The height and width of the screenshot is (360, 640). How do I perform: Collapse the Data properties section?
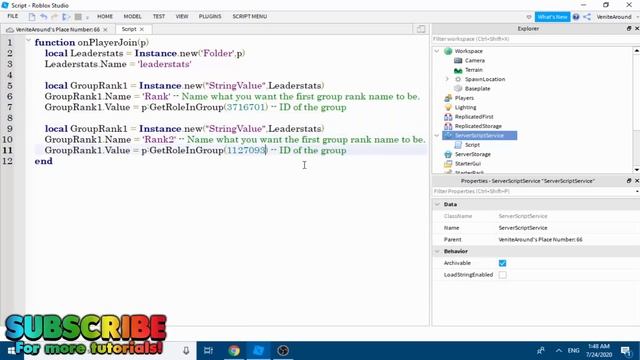437,204
